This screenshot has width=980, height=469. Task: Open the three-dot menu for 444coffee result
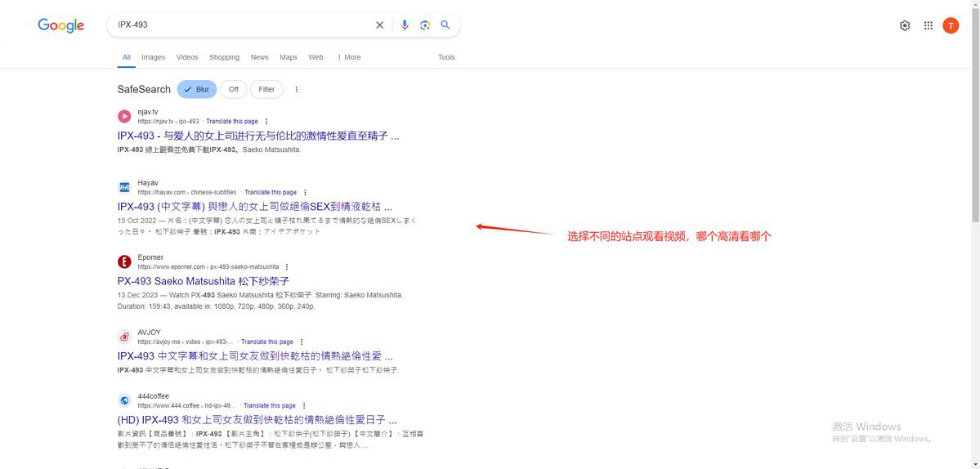point(304,405)
